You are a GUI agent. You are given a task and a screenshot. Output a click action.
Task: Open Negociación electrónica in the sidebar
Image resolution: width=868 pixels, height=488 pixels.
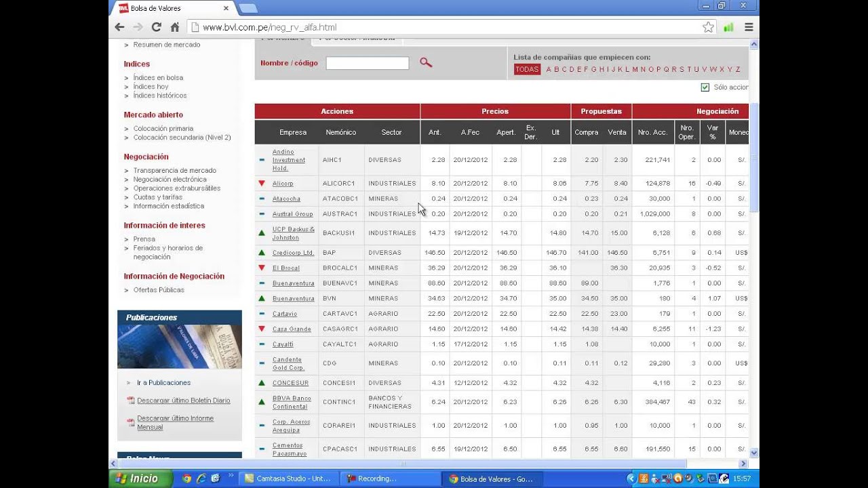pos(170,180)
